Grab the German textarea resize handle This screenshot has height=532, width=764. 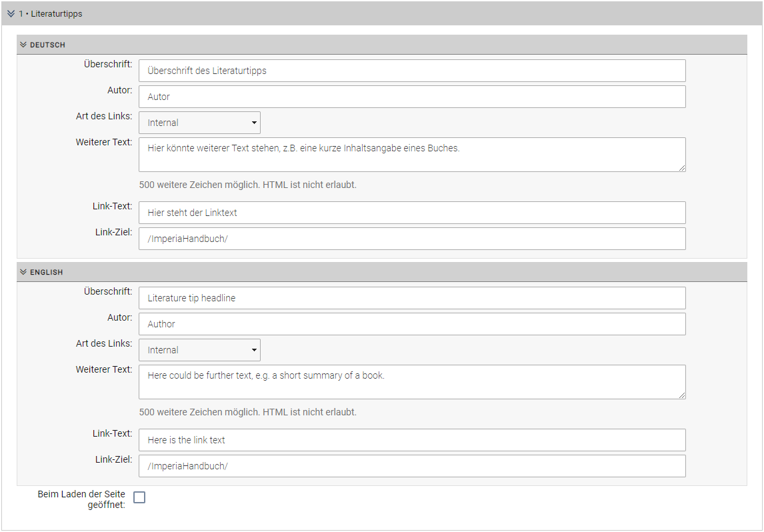[682, 168]
